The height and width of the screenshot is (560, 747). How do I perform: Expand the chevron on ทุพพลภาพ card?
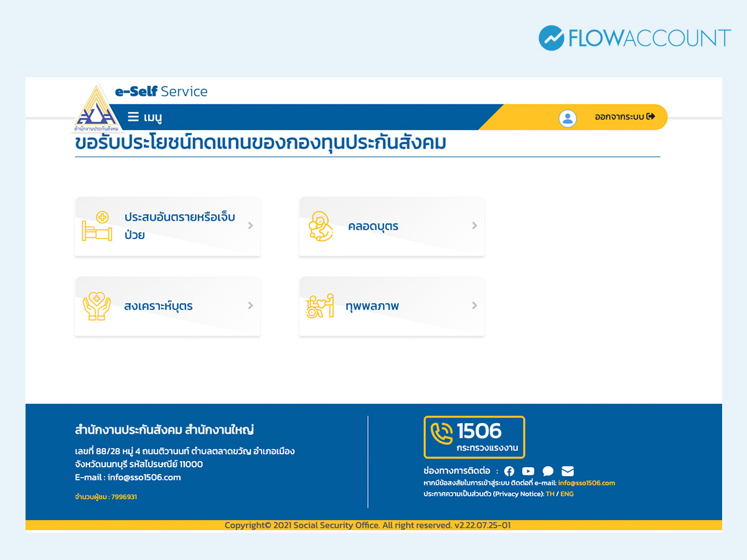coord(474,306)
